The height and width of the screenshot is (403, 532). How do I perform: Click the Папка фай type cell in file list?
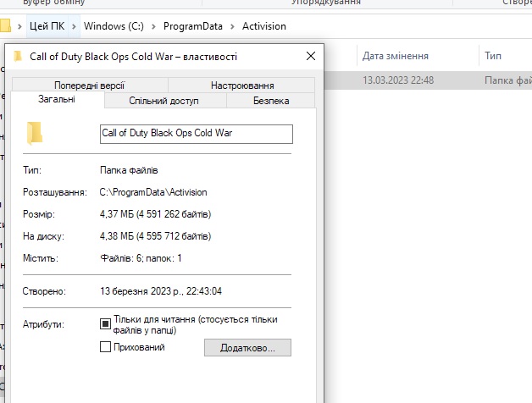[508, 80]
